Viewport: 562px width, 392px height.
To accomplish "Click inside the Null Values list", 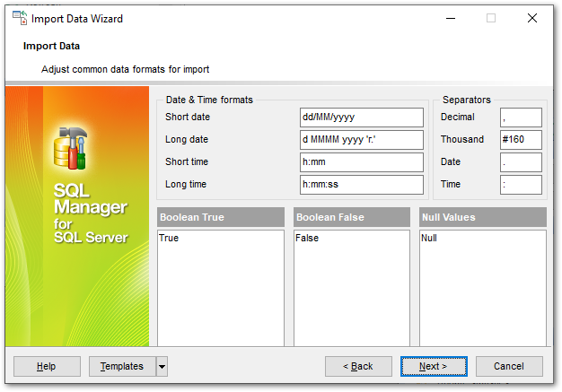I will coord(483,287).
